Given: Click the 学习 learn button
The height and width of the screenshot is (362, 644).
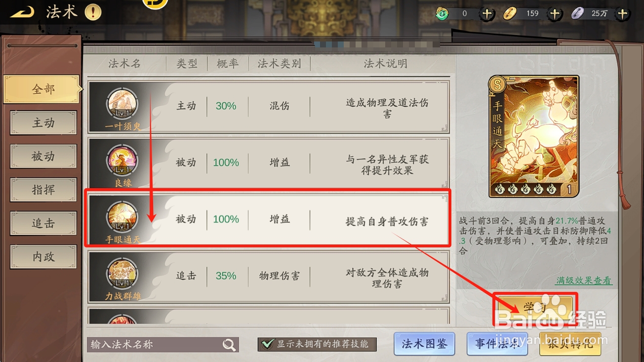Looking at the screenshot, I should 534,308.
